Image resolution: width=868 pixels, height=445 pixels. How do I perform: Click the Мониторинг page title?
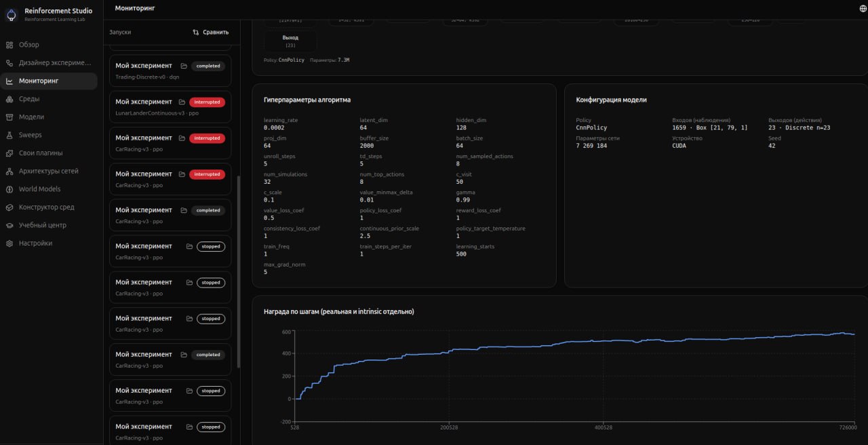click(135, 8)
